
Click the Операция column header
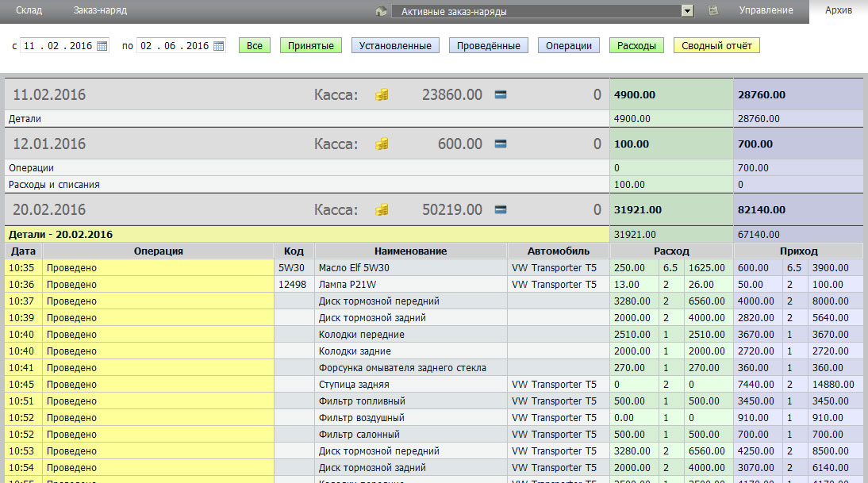coord(159,251)
